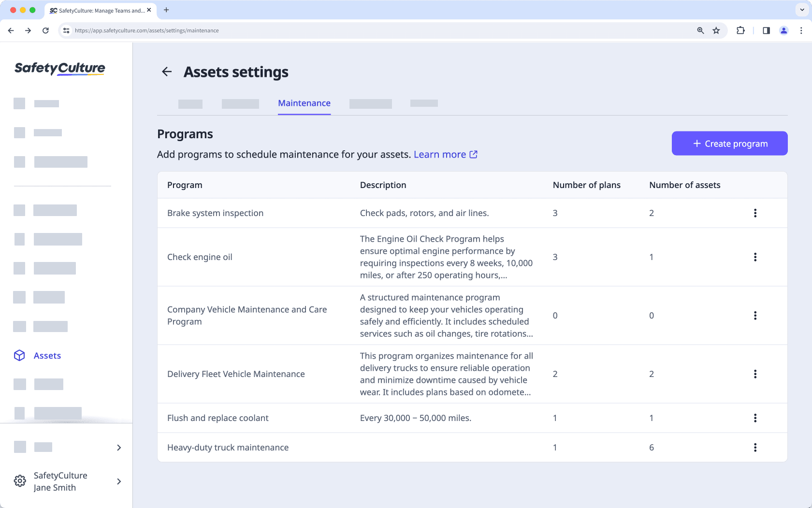Switch to the Maintenance tab
Screen dimensions: 812x508
click(304, 103)
